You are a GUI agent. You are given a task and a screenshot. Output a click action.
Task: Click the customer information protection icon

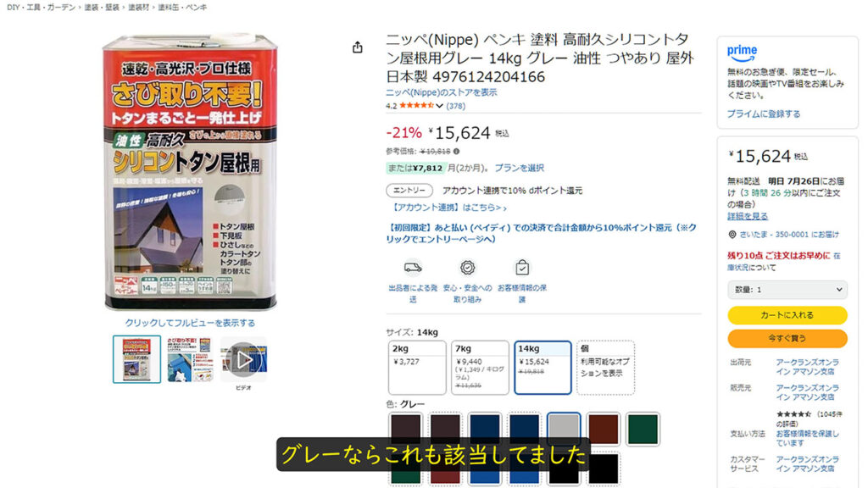coord(521,268)
